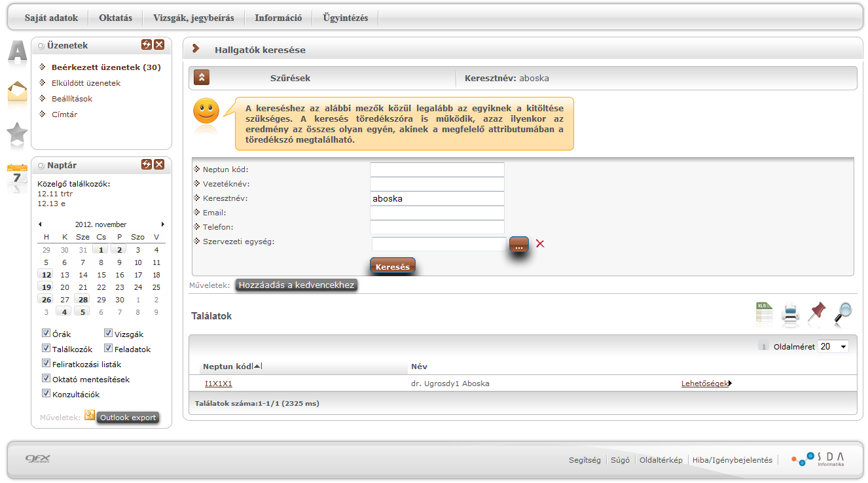Select November 12 in the calendar

pos(46,275)
